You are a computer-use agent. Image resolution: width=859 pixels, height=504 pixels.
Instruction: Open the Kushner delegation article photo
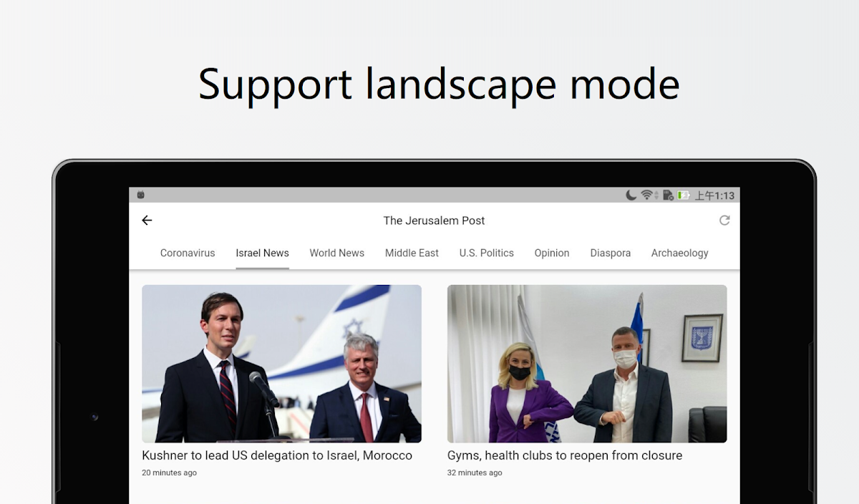click(x=281, y=364)
